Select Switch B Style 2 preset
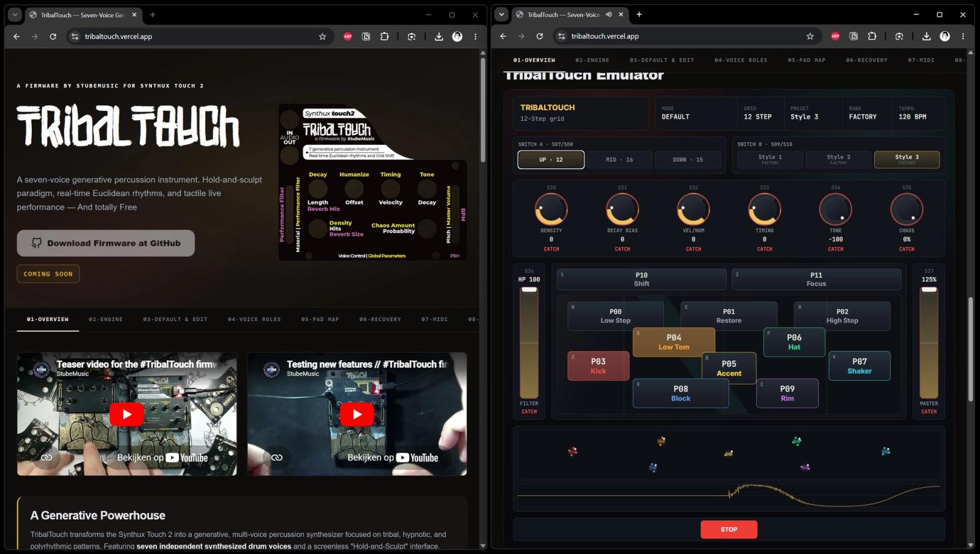Image resolution: width=980 pixels, height=554 pixels. tap(839, 159)
